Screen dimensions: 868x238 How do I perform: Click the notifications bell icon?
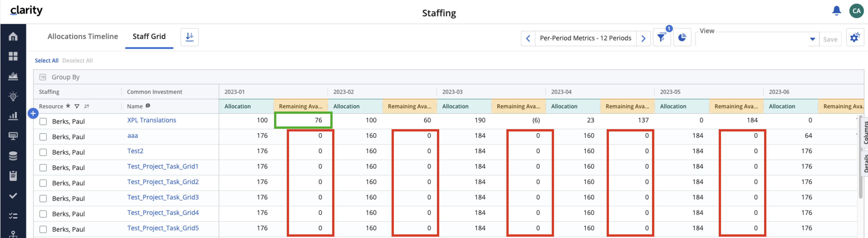pos(836,11)
